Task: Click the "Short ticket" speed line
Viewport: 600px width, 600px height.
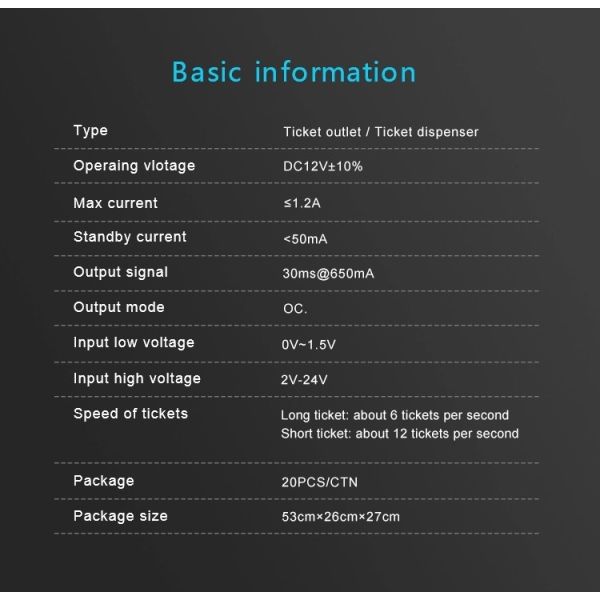Action: tap(400, 433)
